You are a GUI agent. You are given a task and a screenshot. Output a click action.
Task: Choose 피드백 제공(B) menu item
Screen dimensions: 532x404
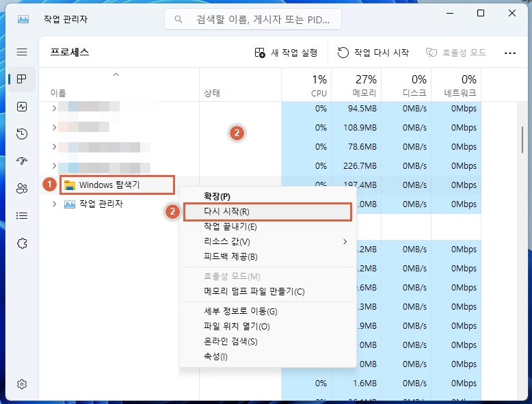click(267, 257)
